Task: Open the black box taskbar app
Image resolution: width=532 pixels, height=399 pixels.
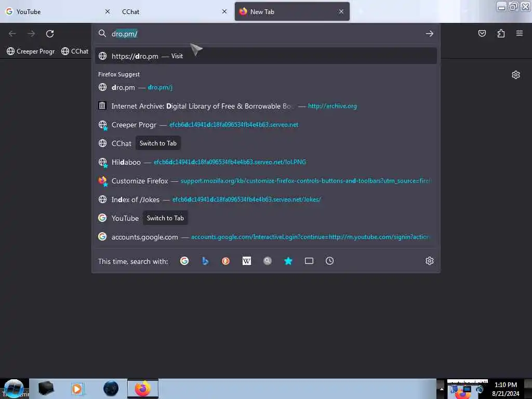Action: 46,389
